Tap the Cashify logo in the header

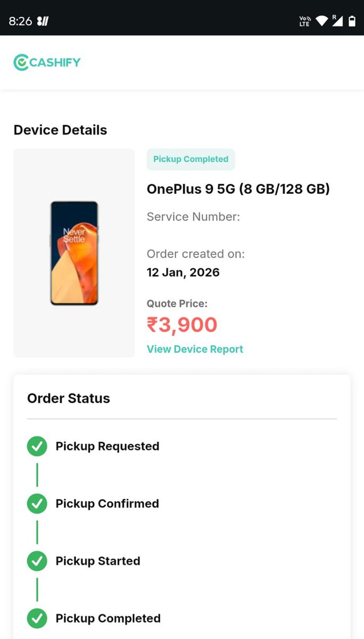tap(47, 62)
